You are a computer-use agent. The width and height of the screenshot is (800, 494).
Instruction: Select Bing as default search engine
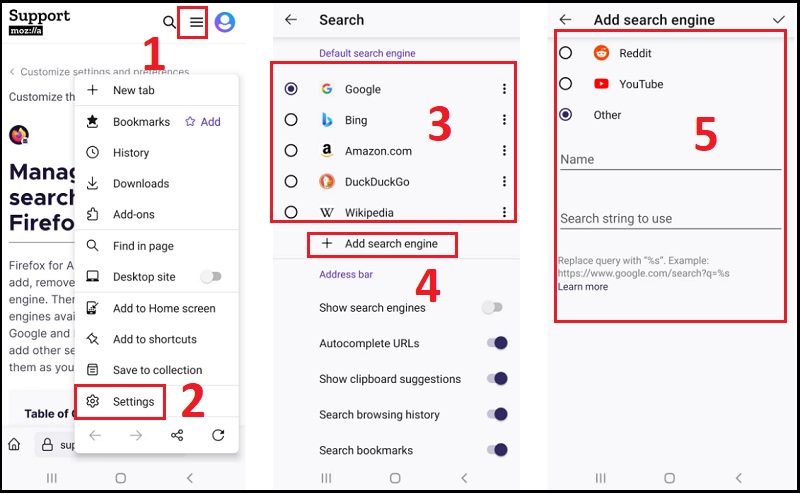coord(291,120)
